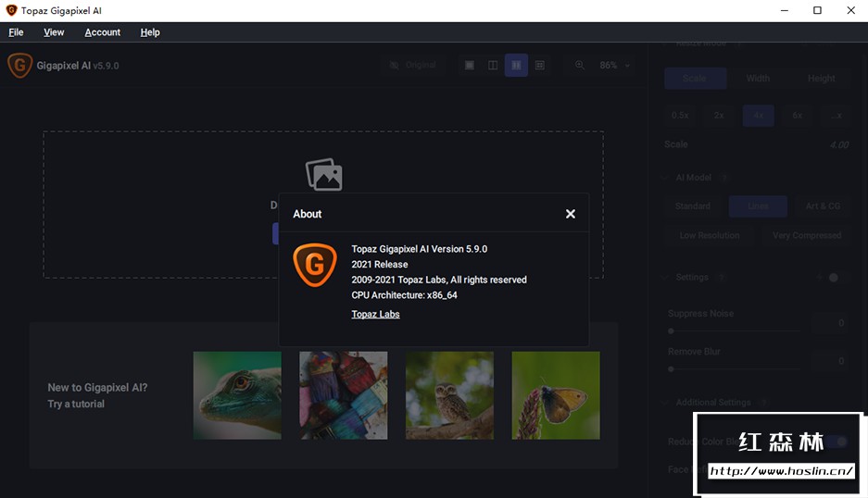Select the Height resize mode
The width and height of the screenshot is (868, 498).
click(821, 79)
